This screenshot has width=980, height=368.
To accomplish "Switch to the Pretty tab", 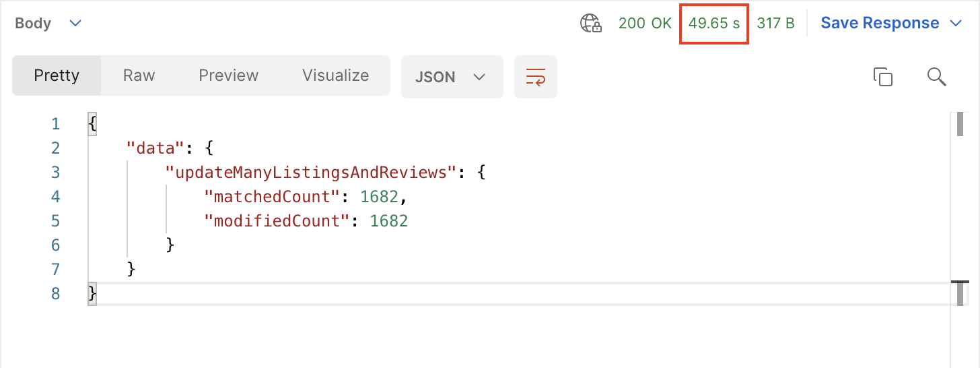I will pyautogui.click(x=57, y=75).
